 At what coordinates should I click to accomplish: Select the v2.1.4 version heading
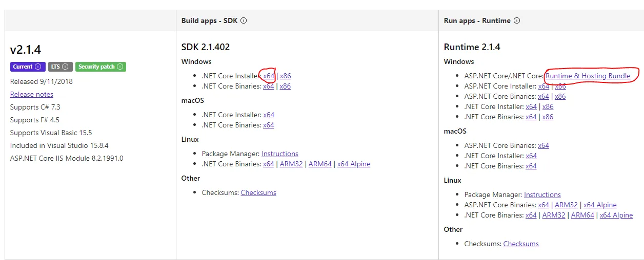(26, 50)
